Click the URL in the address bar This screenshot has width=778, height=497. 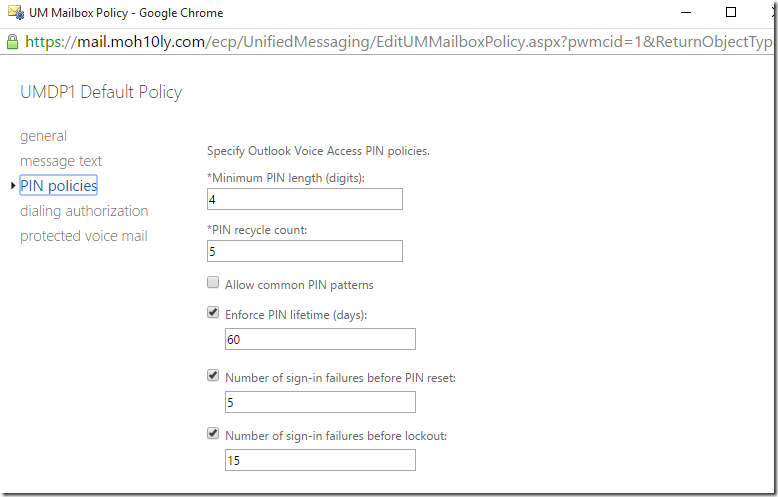(x=398, y=42)
